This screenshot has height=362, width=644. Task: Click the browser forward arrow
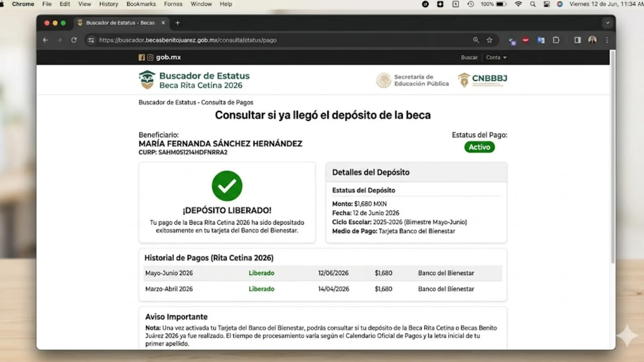coord(59,40)
